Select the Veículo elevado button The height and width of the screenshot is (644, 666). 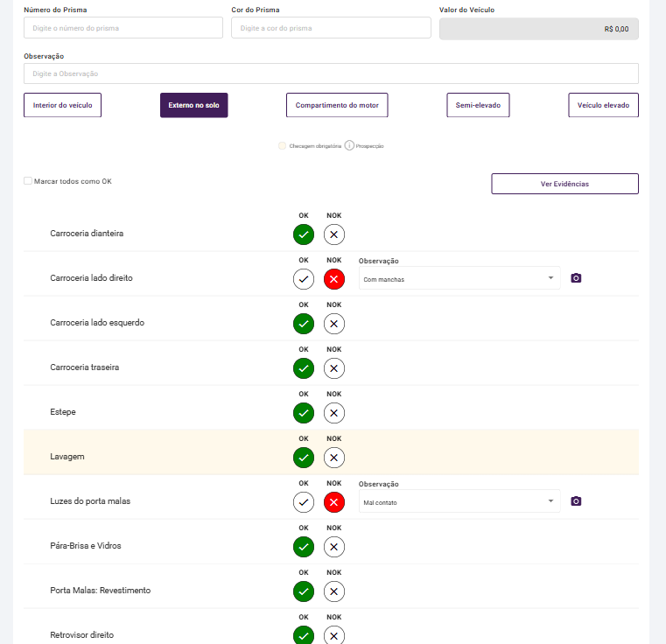point(603,105)
